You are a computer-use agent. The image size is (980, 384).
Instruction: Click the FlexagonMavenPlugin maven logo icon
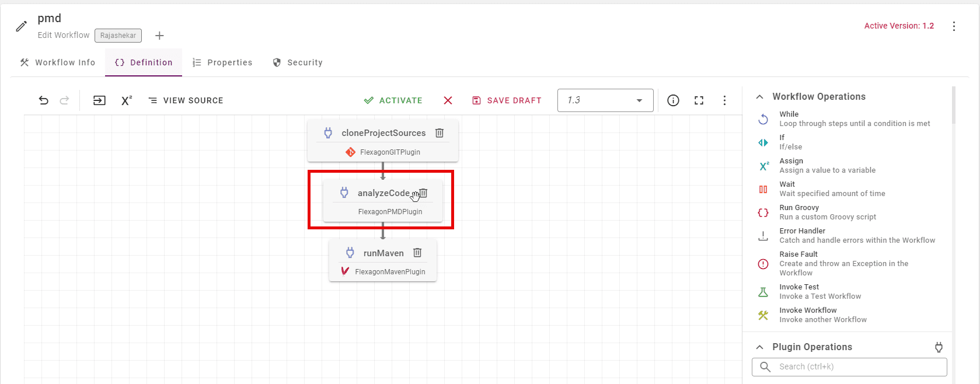(x=345, y=271)
